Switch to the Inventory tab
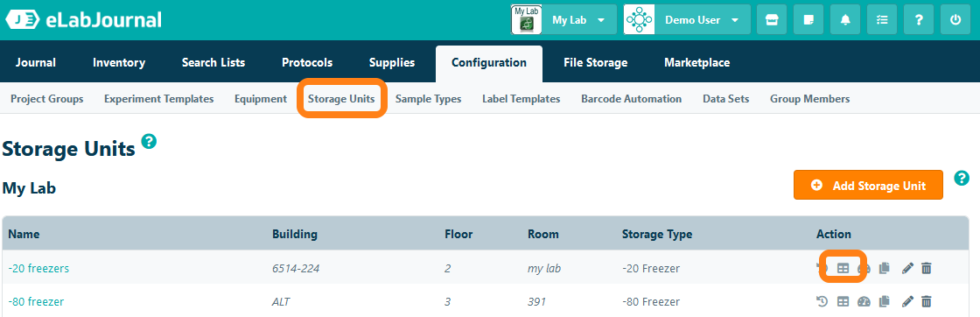 pyautogui.click(x=119, y=62)
